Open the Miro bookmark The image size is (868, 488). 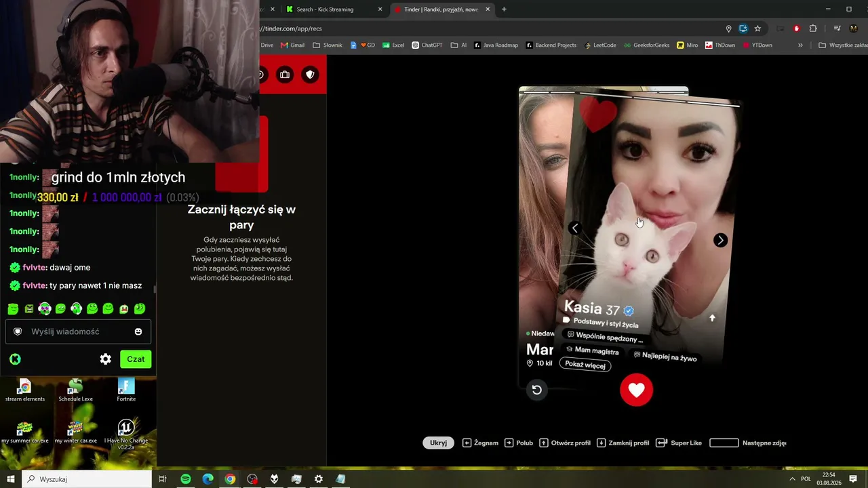(687, 45)
